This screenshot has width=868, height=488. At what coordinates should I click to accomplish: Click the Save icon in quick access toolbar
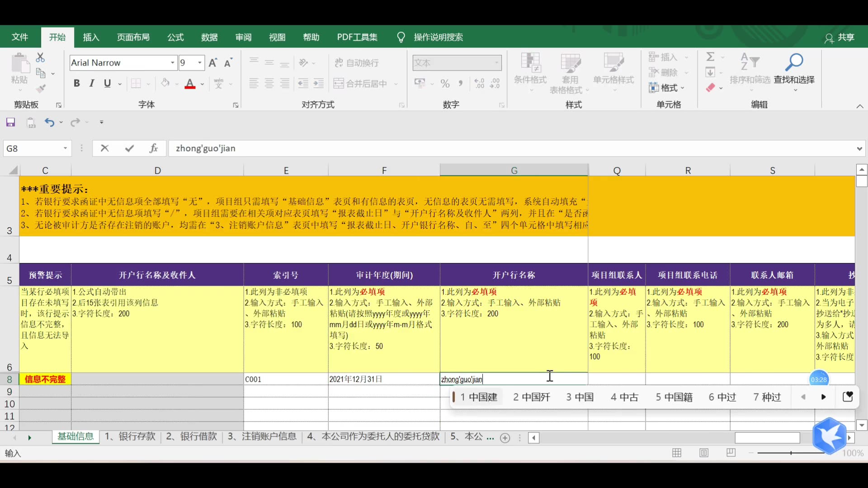click(x=10, y=122)
